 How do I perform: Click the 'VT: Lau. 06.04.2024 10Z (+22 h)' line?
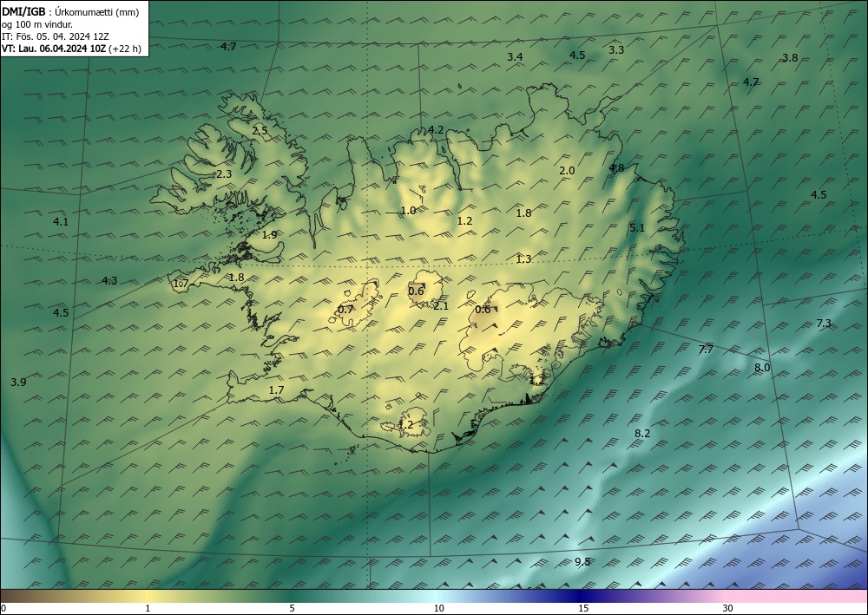[x=71, y=49]
